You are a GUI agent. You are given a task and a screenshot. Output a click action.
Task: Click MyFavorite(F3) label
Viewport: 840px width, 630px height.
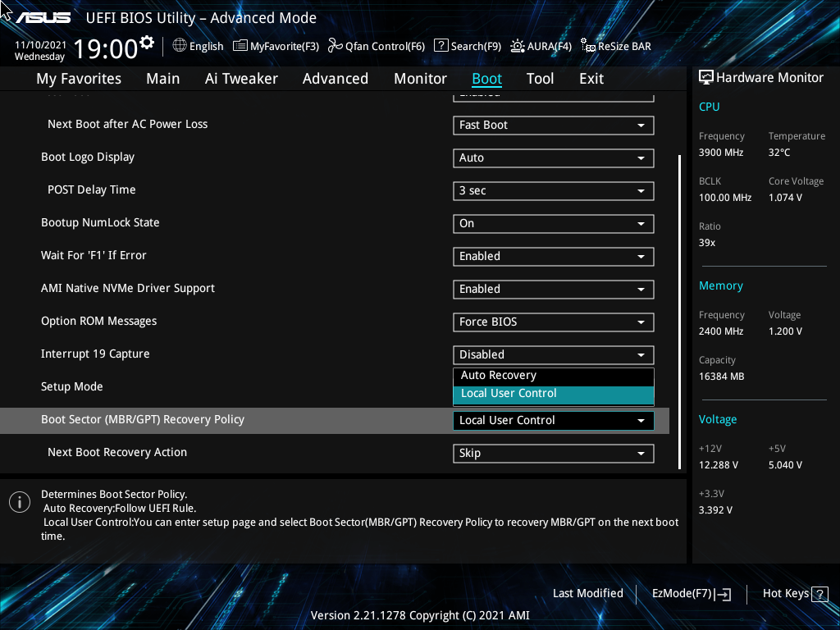(x=285, y=46)
